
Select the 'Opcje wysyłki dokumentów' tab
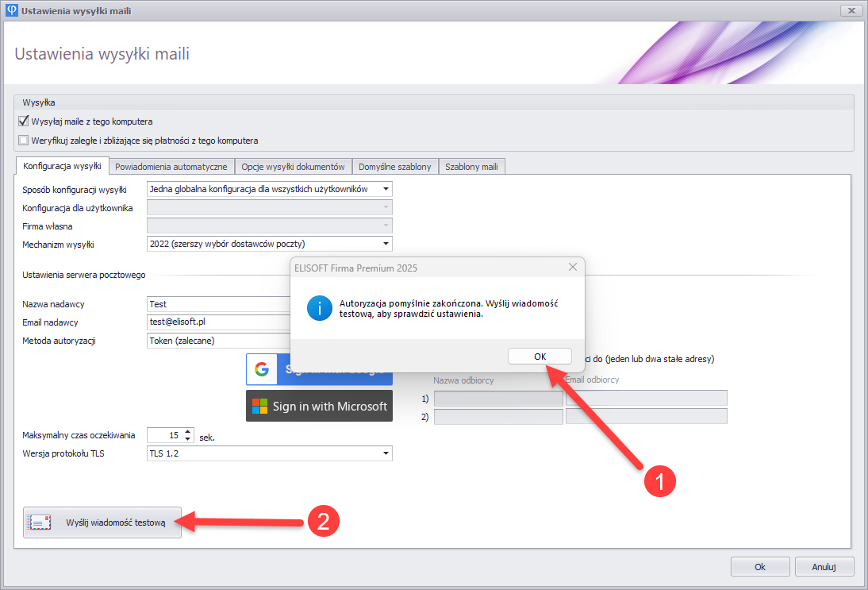(x=293, y=167)
